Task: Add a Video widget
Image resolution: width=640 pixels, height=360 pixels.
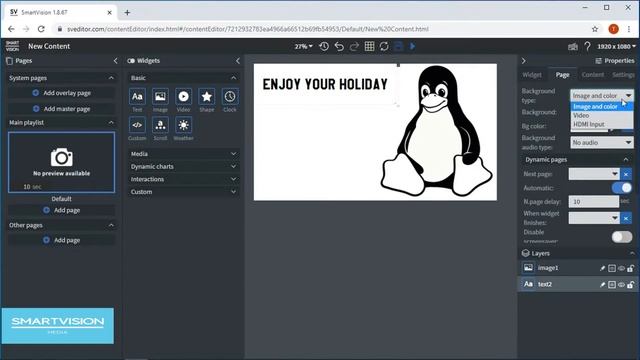Action: click(184, 97)
